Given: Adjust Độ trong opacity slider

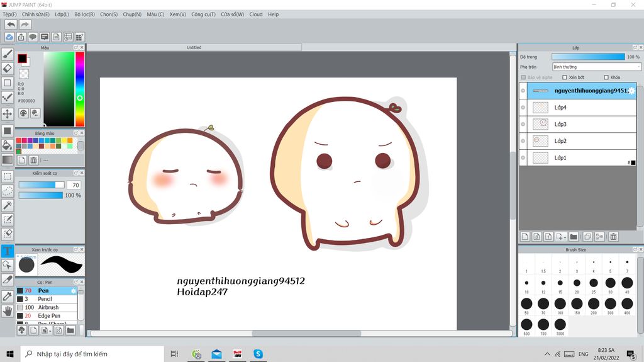Looking at the screenshot, I should click(588, 57).
